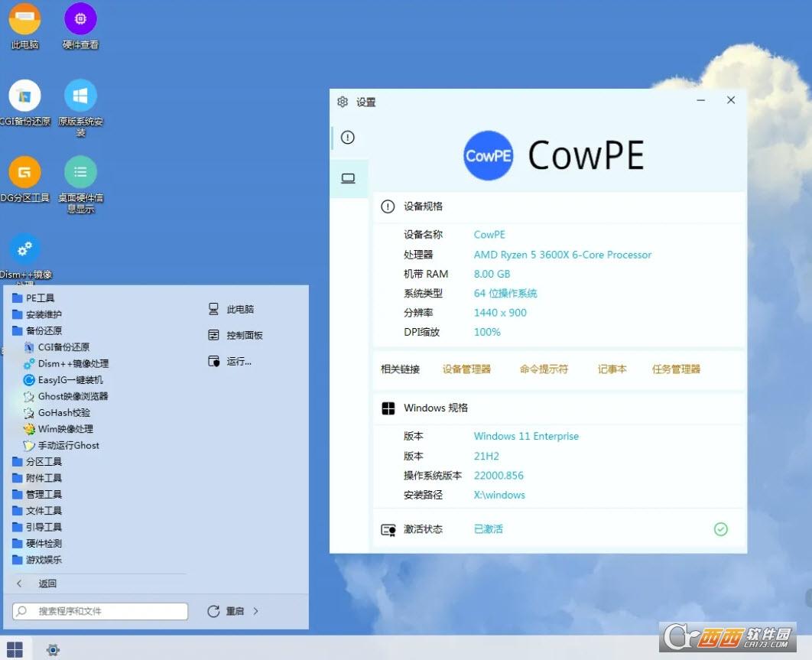Open 此电脑 from the start menu
This screenshot has height=660, width=812.
pos(231,309)
